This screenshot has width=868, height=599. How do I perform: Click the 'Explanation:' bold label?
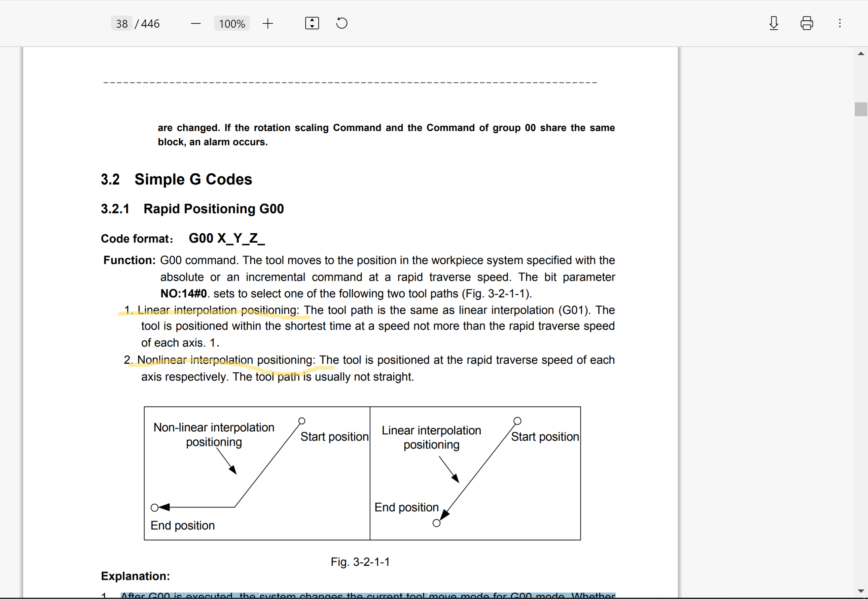coord(135,576)
